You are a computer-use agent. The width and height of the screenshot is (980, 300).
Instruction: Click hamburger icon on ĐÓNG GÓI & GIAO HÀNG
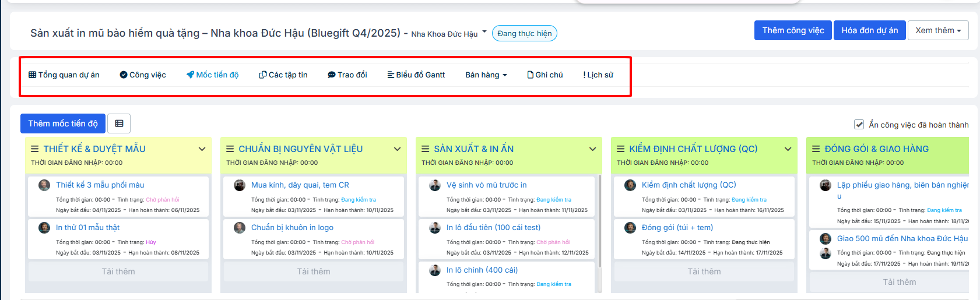coord(816,149)
